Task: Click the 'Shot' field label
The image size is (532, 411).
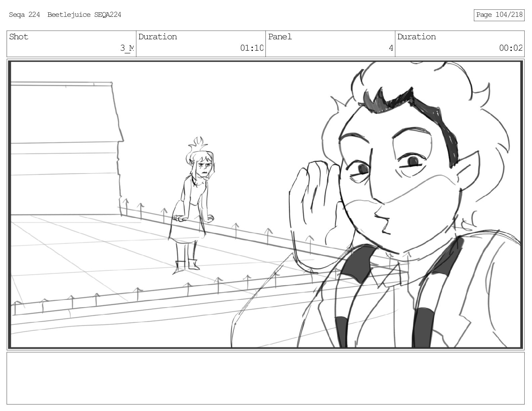Action: 19,37
